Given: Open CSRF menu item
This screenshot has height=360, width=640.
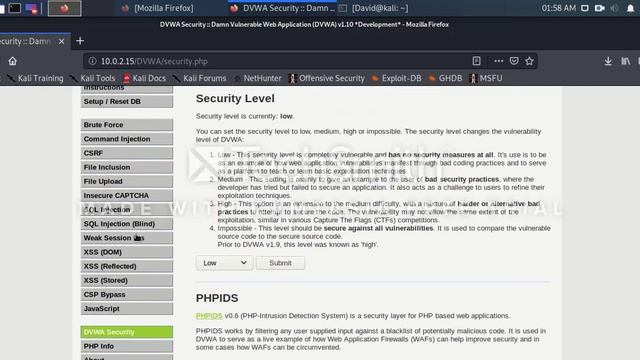Looking at the screenshot, I should 127,153.
